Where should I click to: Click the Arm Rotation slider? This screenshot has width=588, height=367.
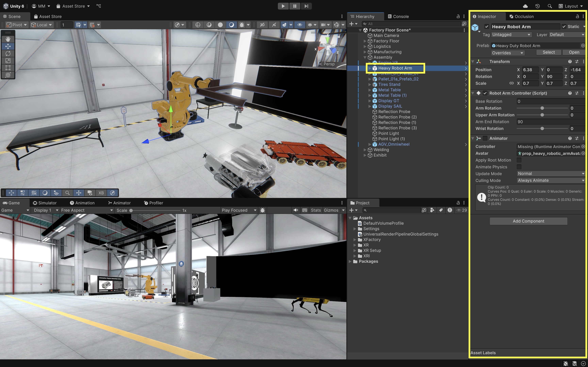pyautogui.click(x=542, y=108)
